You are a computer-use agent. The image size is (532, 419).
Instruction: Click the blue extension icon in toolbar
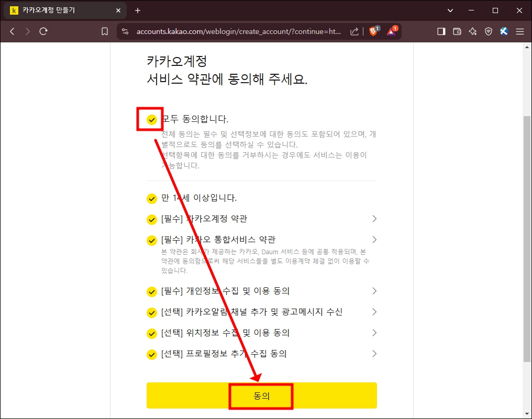click(504, 31)
